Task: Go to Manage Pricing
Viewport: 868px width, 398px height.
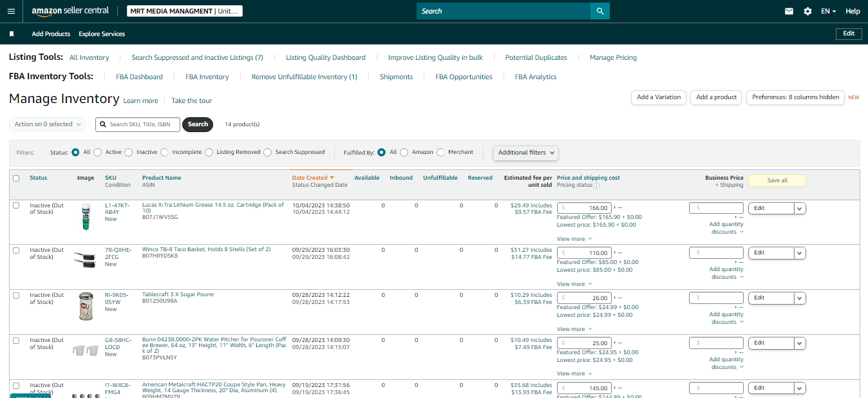Action: click(613, 57)
